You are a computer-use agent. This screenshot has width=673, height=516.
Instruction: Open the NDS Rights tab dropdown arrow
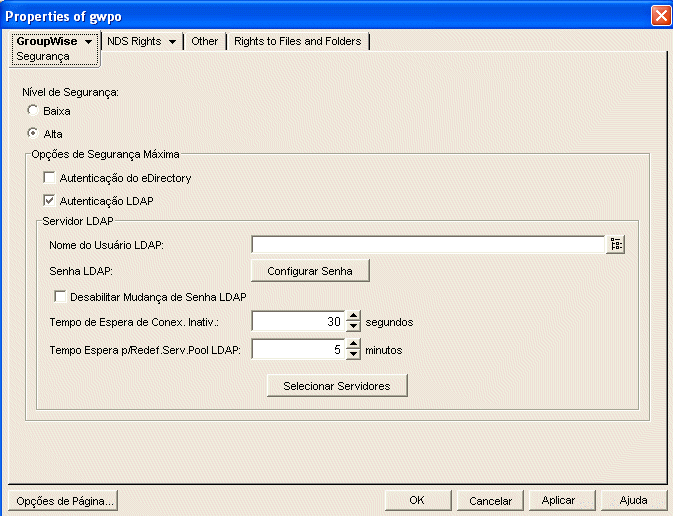[x=172, y=42]
